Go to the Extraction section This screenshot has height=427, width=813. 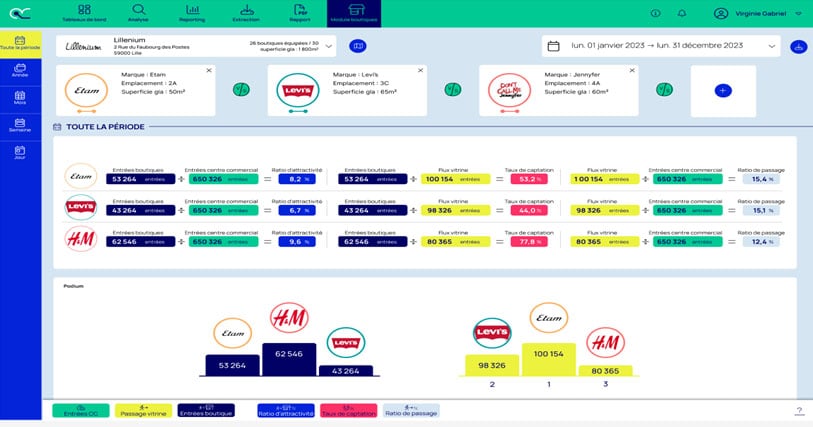pos(246,13)
